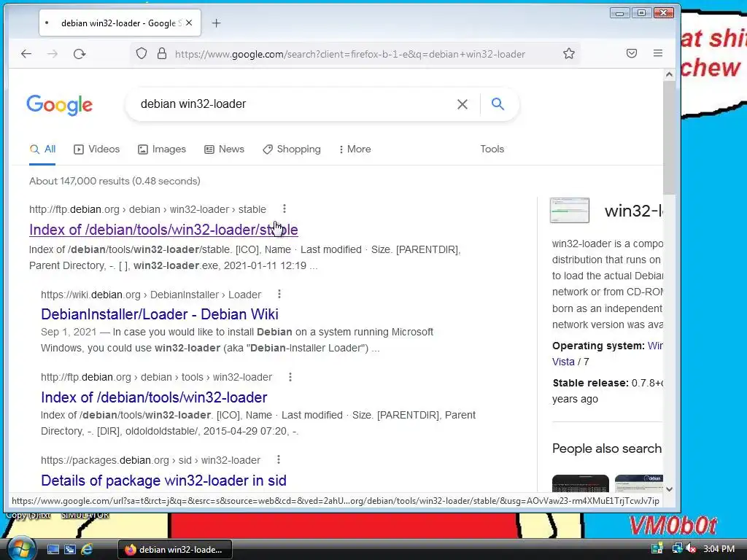
Task: Click the win32-loader knowledge panel thumbnail
Action: tap(570, 210)
